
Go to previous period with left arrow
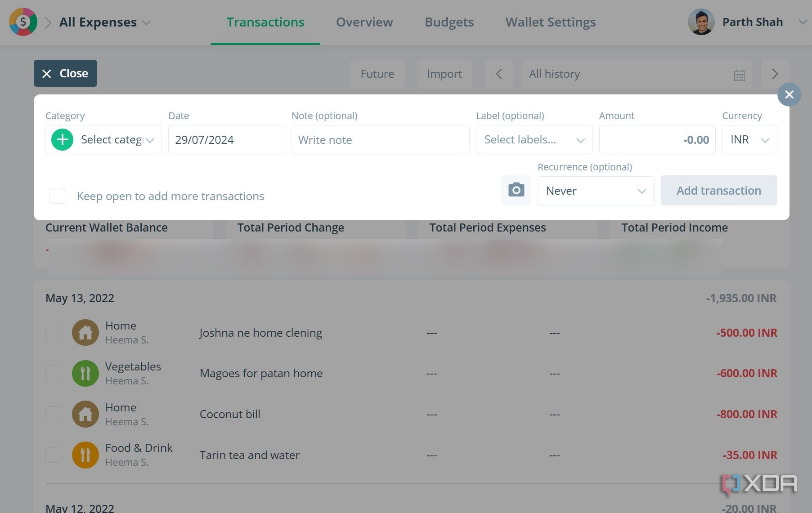[499, 74]
